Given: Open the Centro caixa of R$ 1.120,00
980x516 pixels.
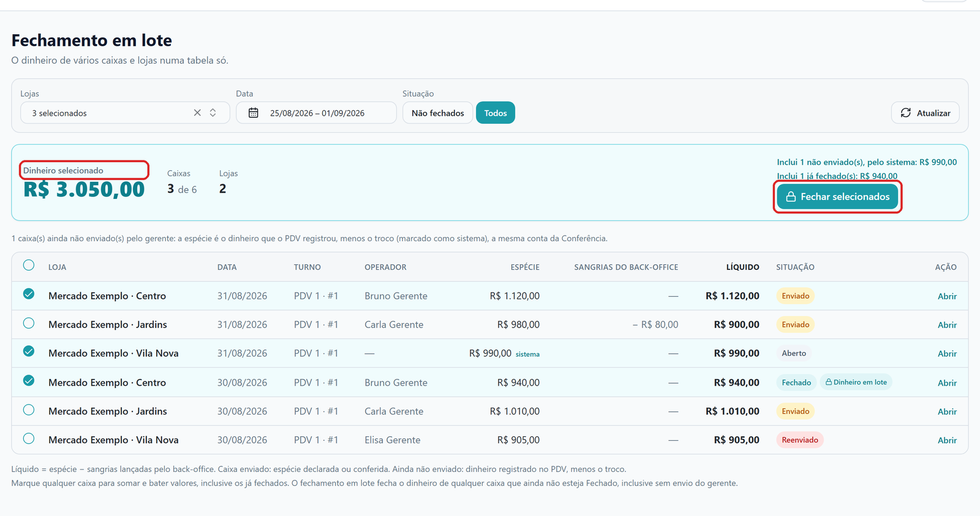Looking at the screenshot, I should click(947, 296).
